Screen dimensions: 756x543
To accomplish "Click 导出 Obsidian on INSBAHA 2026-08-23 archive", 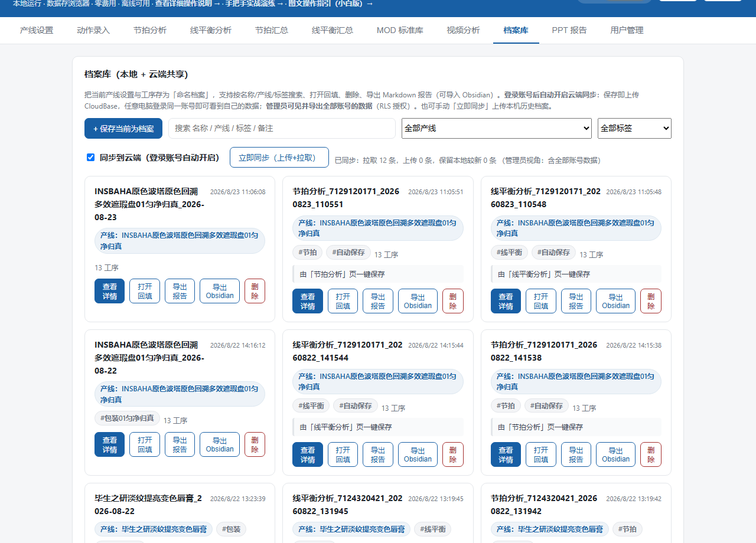I will [x=220, y=291].
